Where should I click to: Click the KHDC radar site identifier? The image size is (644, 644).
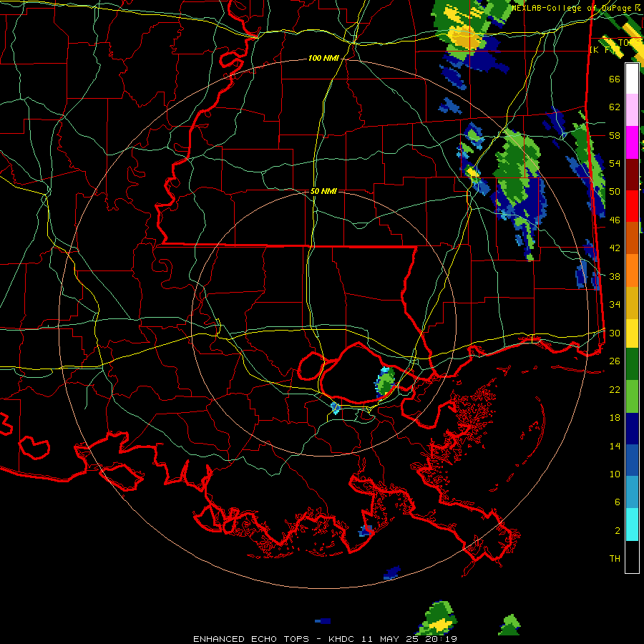click(343, 639)
